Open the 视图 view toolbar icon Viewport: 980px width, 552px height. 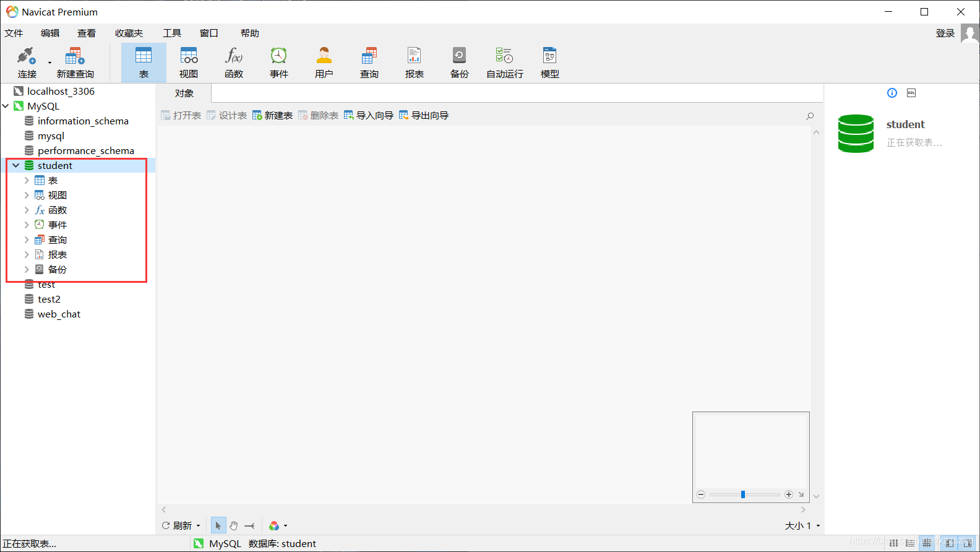[x=189, y=63]
